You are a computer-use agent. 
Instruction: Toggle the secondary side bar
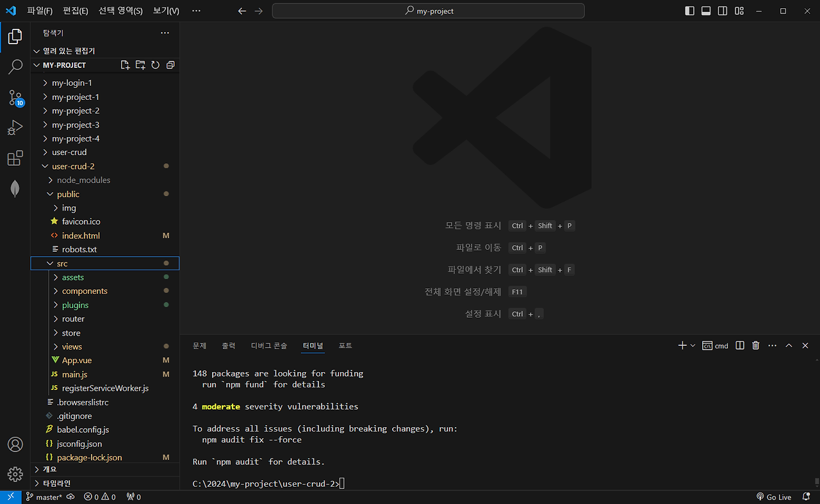[723, 11]
